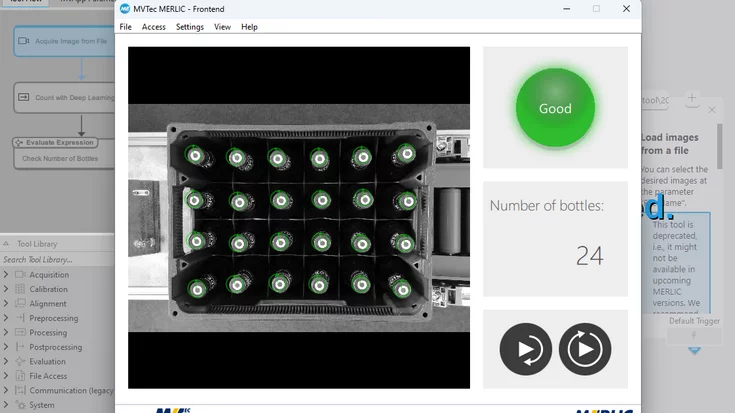Select the Acquire Image from File tool
The image size is (735, 413).
click(x=63, y=41)
